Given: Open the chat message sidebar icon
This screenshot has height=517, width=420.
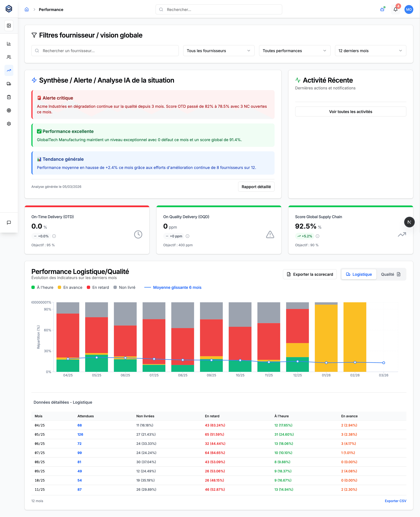Looking at the screenshot, I should click(x=9, y=222).
